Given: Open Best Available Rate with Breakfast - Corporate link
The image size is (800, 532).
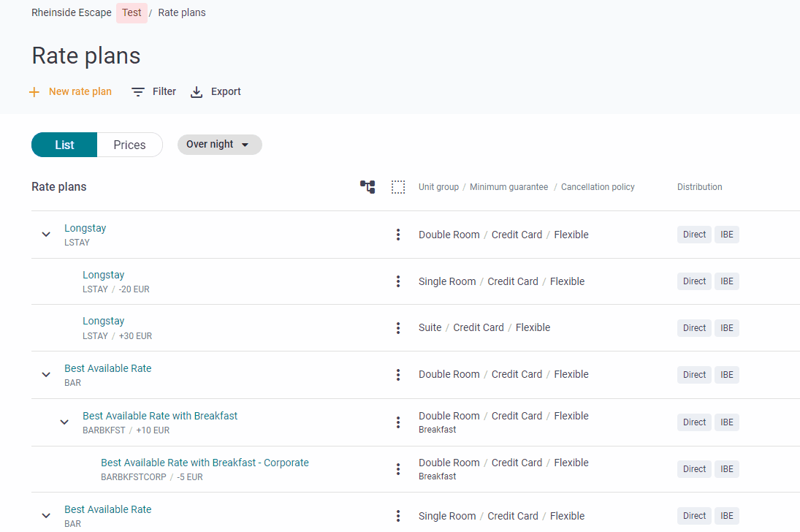Looking at the screenshot, I should click(x=205, y=463).
